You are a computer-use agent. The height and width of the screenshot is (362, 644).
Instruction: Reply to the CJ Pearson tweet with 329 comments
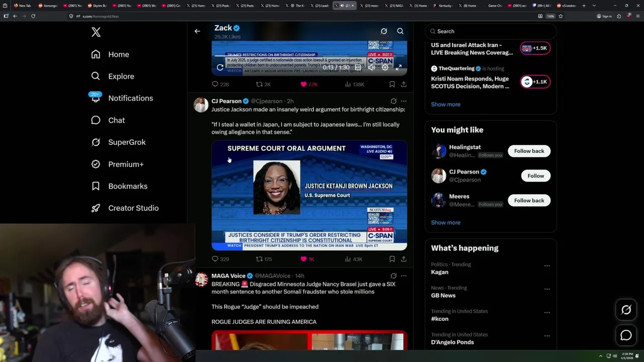(220, 259)
